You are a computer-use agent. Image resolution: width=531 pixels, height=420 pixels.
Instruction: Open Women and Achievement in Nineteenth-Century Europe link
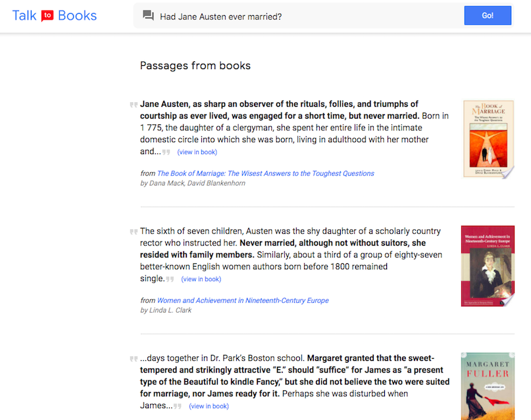point(243,301)
